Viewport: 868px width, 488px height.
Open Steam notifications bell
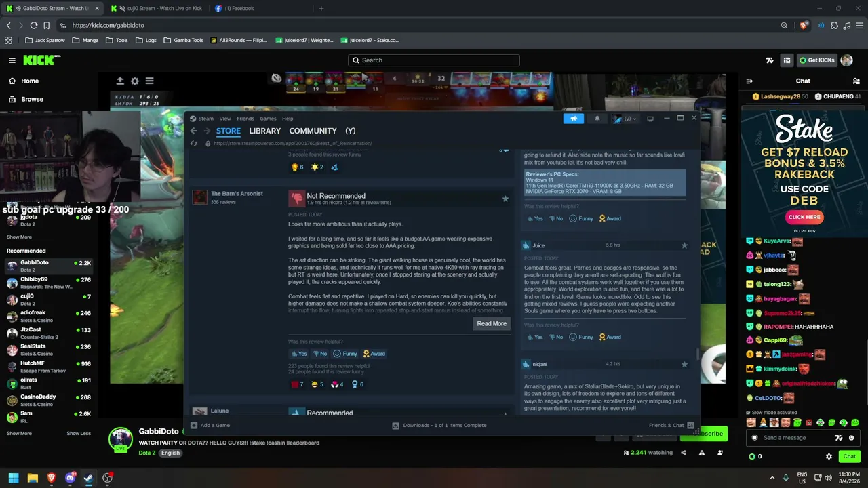pyautogui.click(x=597, y=119)
